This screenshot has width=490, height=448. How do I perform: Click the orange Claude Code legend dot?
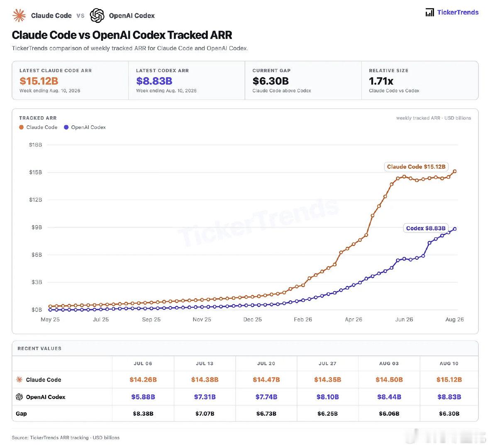click(21, 127)
